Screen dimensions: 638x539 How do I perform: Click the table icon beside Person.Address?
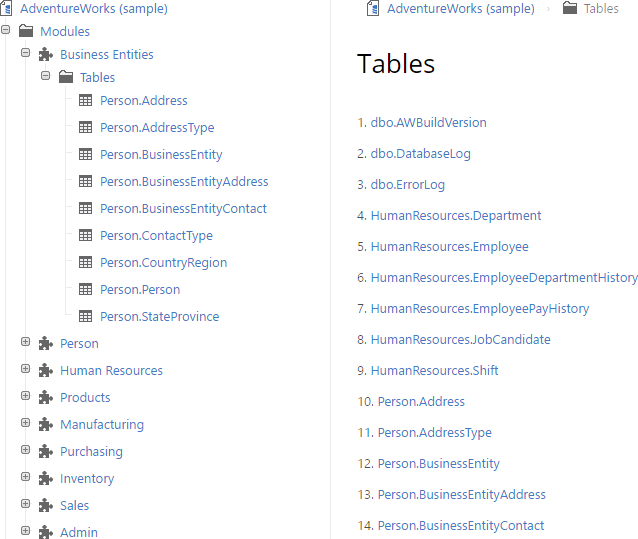pos(86,100)
